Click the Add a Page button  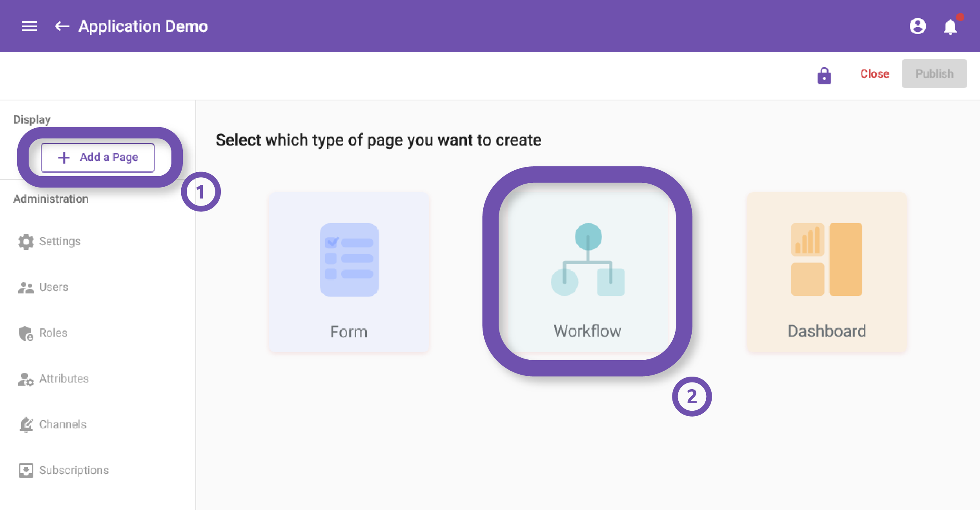pos(97,157)
